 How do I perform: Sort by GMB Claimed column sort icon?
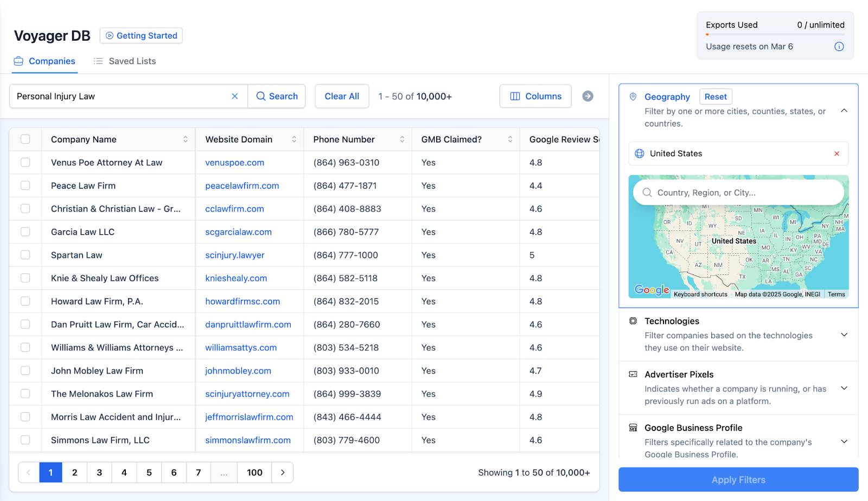510,139
